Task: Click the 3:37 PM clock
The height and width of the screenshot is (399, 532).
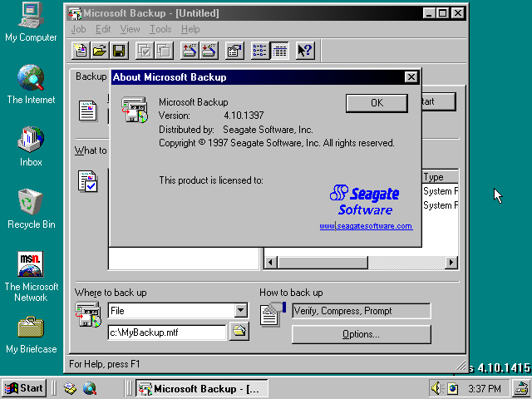Action: point(484,388)
